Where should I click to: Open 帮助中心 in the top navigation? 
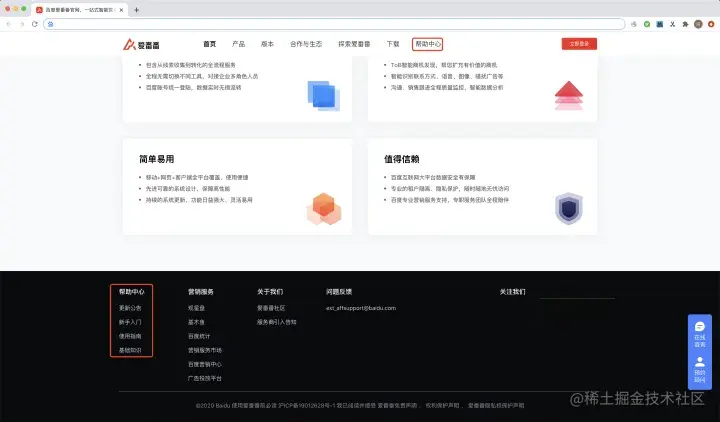(x=428, y=44)
